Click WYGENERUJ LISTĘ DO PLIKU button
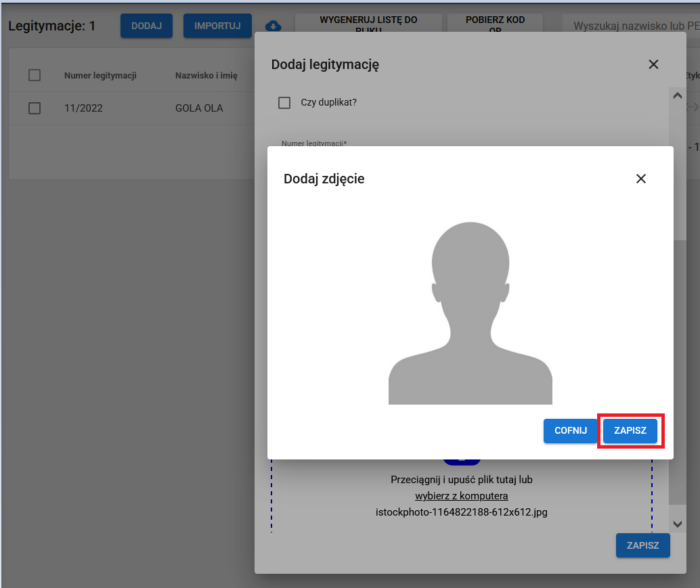Viewport: 700px width, 588px height. coord(368,24)
